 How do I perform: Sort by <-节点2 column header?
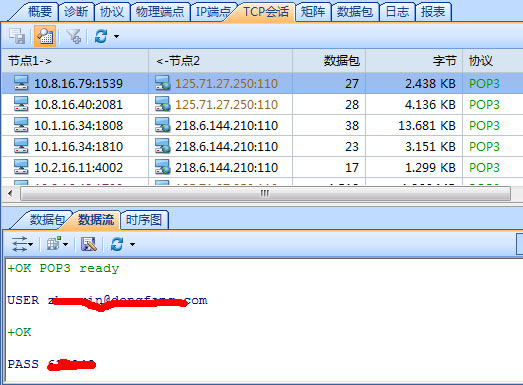click(x=220, y=61)
